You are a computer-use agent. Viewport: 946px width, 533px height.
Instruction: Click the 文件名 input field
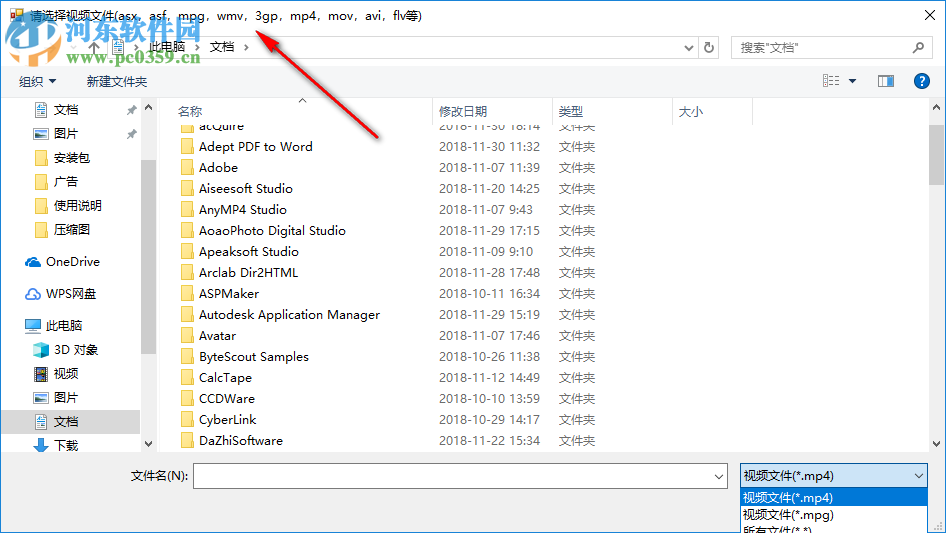point(460,476)
